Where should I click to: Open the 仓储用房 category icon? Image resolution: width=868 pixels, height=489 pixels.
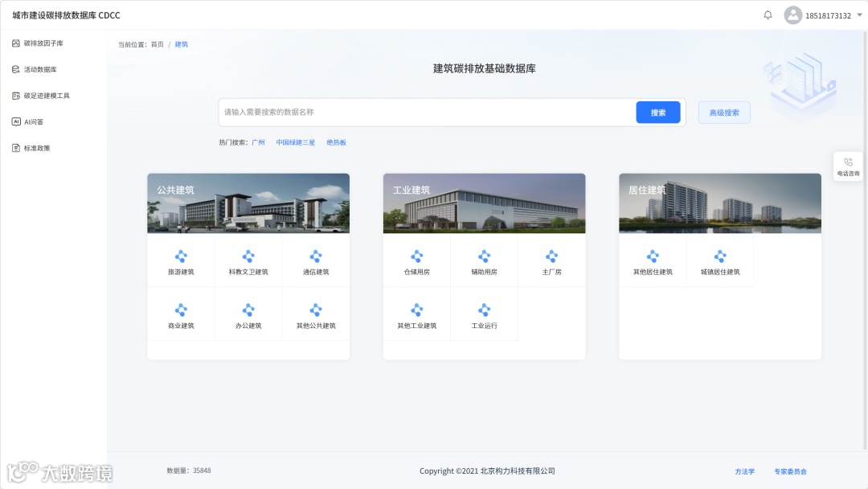coord(417,257)
